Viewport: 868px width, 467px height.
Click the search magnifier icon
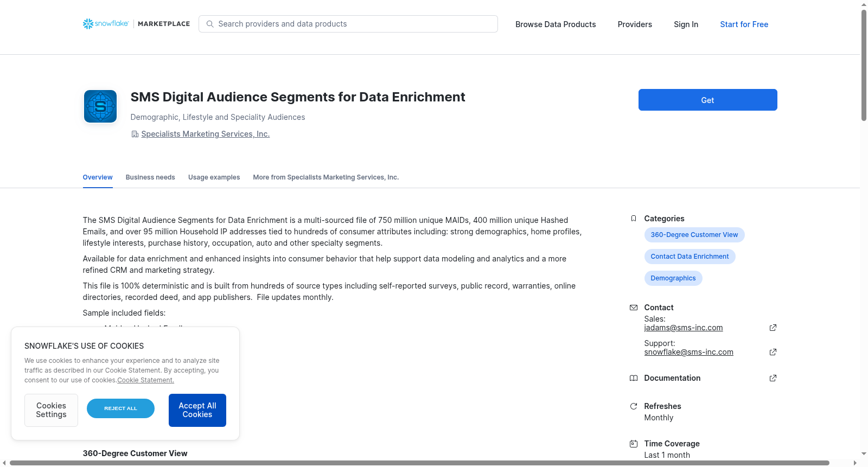pyautogui.click(x=210, y=24)
